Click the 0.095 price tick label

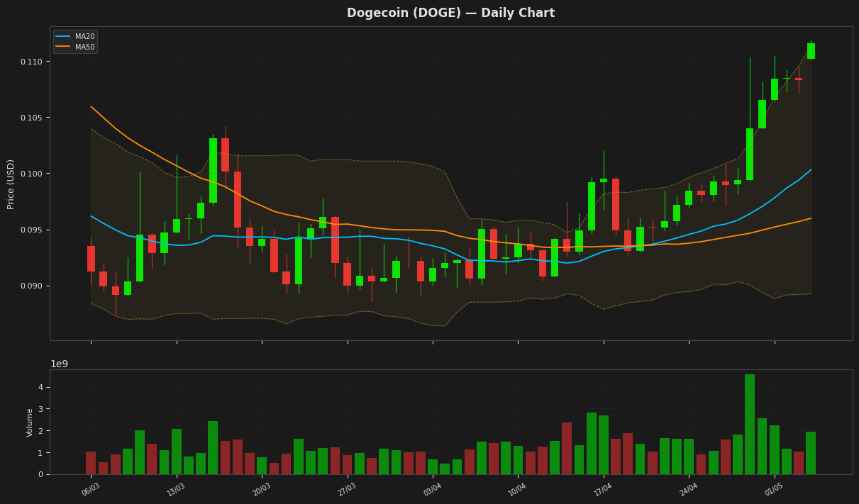click(x=31, y=230)
